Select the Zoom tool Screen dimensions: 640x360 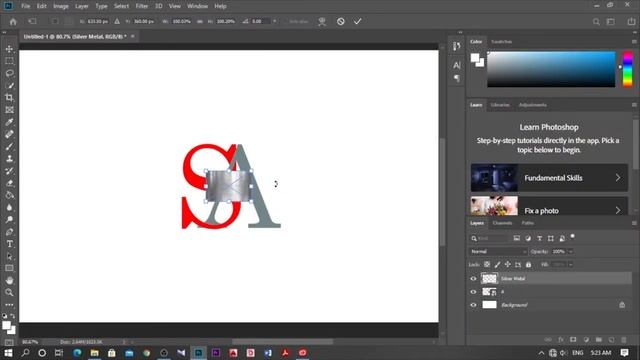9,293
